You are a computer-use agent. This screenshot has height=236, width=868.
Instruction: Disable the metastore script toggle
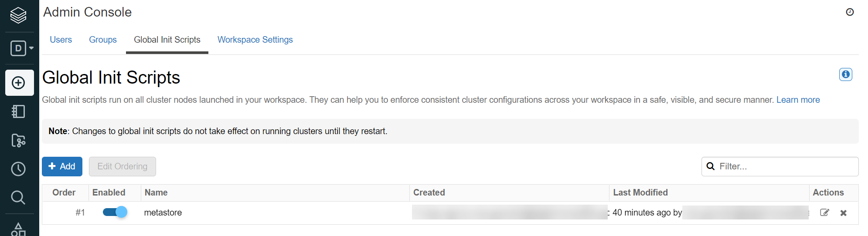click(115, 212)
